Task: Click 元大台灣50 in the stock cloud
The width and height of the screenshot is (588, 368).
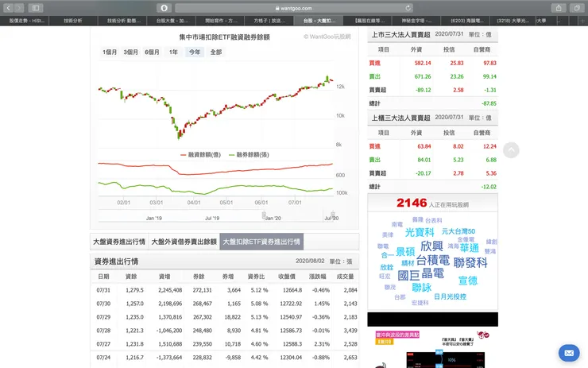Action: coord(458,231)
